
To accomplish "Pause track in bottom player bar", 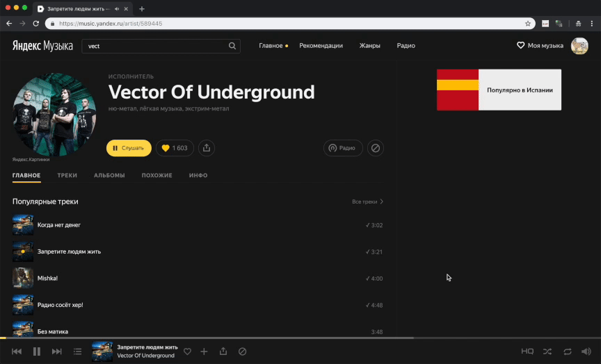I will pos(37,351).
